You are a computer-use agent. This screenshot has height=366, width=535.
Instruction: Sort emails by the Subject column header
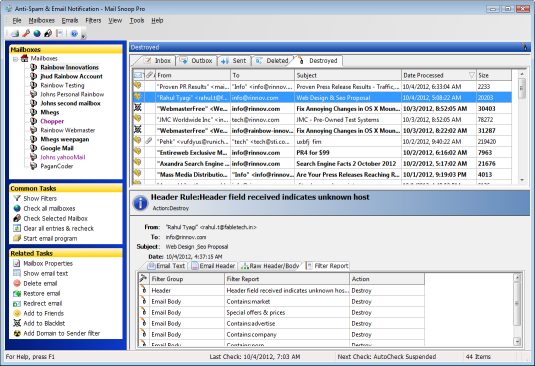pyautogui.click(x=348, y=75)
